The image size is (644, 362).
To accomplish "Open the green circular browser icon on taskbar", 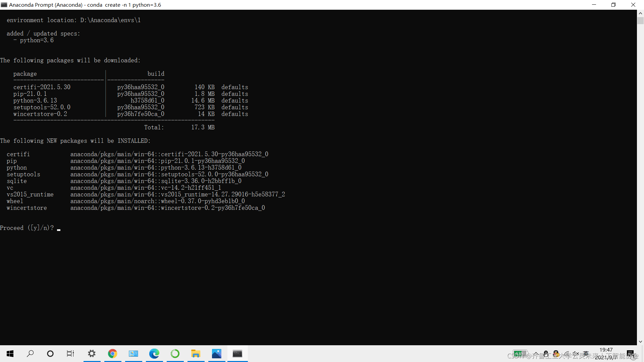I will [x=175, y=354].
